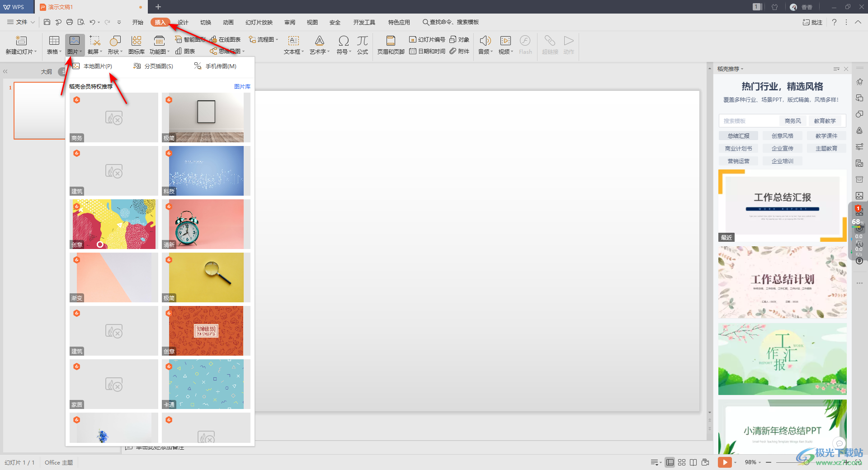Screen dimensions: 868x470
Task: Click the Symbol (符号) omega icon
Action: (344, 41)
